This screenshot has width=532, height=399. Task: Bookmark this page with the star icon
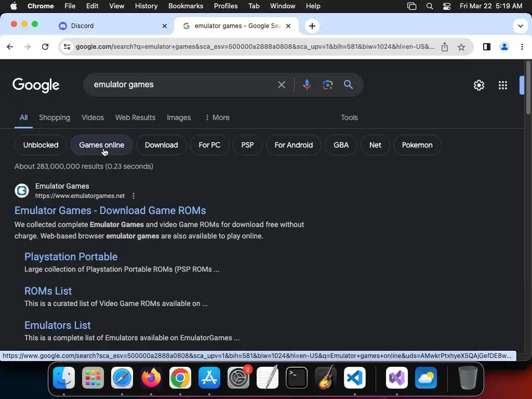pos(461,47)
